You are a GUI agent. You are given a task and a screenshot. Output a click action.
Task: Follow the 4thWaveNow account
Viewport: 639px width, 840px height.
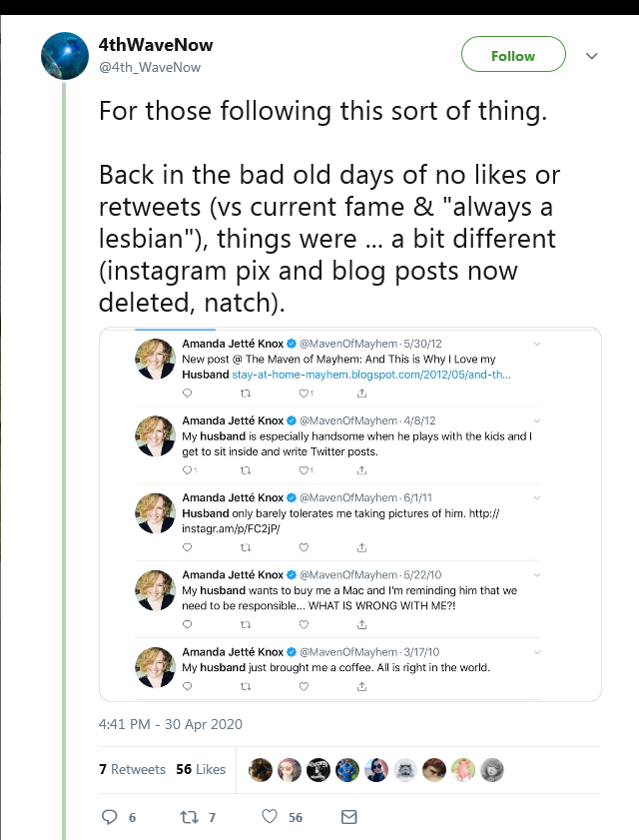tap(513, 54)
